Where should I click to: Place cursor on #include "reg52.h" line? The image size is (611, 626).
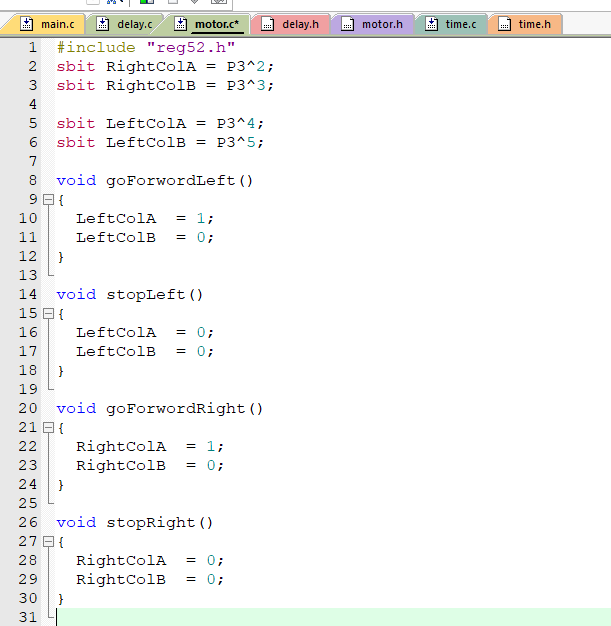coord(146,48)
